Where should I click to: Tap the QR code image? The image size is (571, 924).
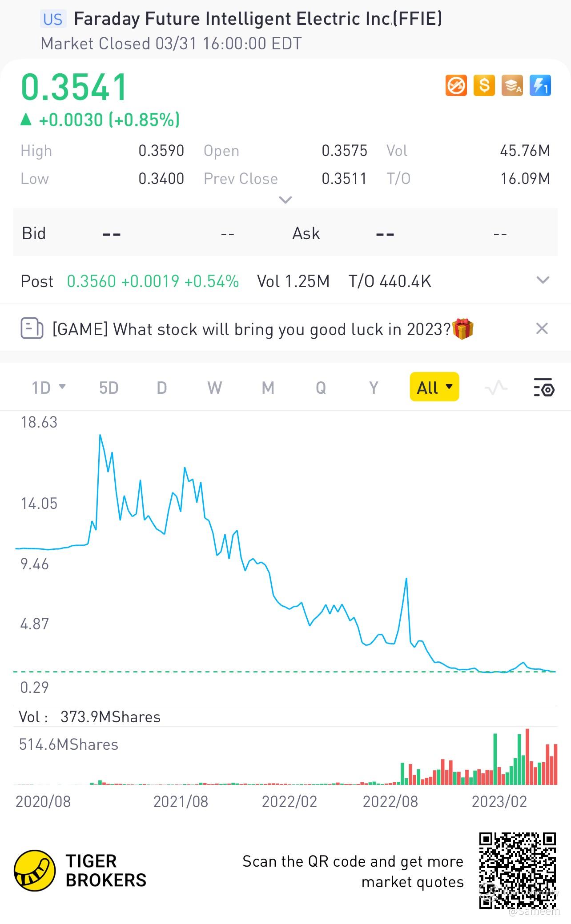coord(517,871)
